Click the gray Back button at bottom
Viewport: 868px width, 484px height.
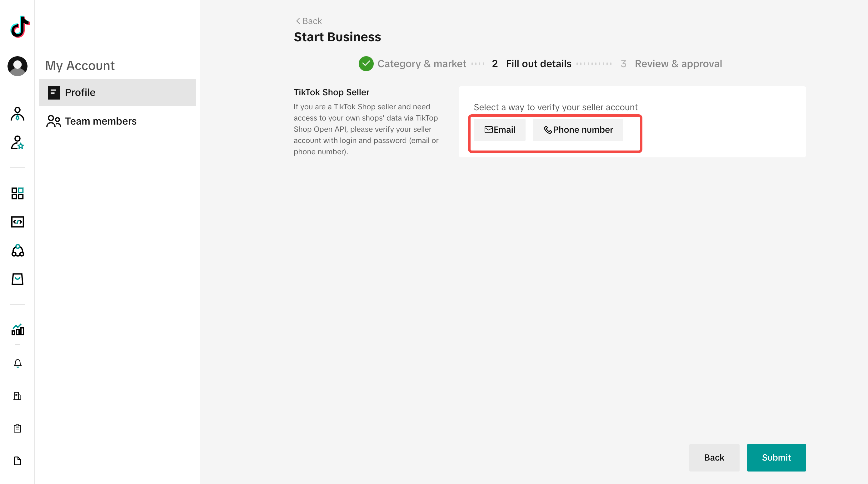pyautogui.click(x=714, y=457)
